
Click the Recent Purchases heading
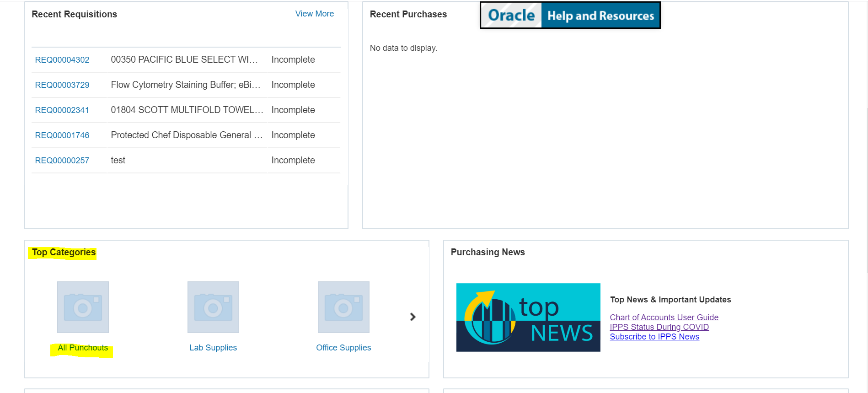pos(408,14)
